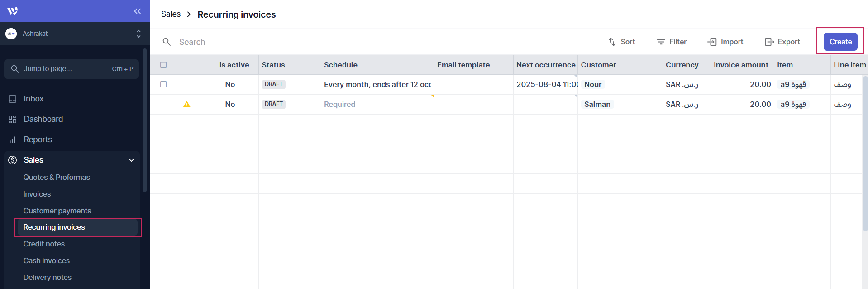Open Credit notes in the sidebar
868x289 pixels.
[x=44, y=244]
